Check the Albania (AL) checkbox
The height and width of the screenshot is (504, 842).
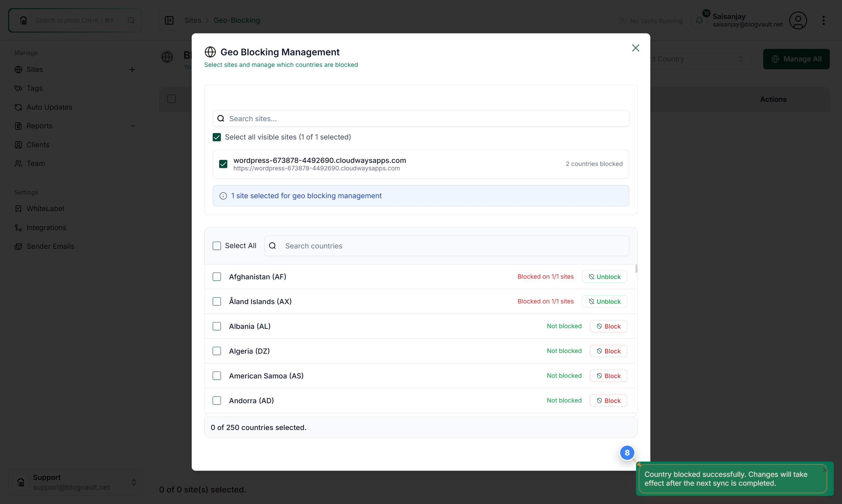216,326
